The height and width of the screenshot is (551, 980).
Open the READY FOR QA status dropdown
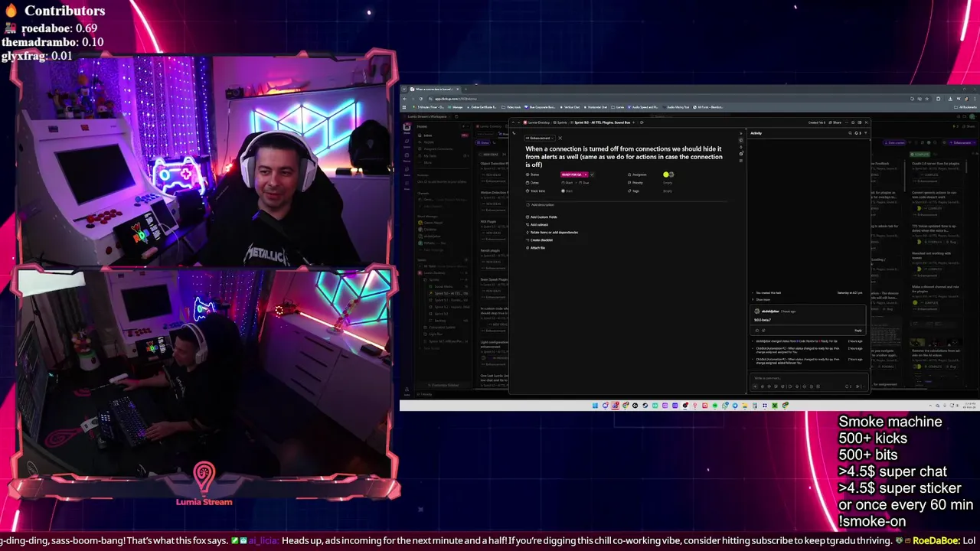(574, 174)
